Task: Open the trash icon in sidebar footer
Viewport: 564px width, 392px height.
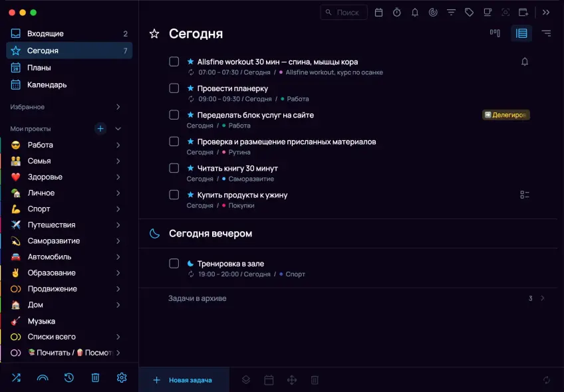Action: [x=95, y=377]
